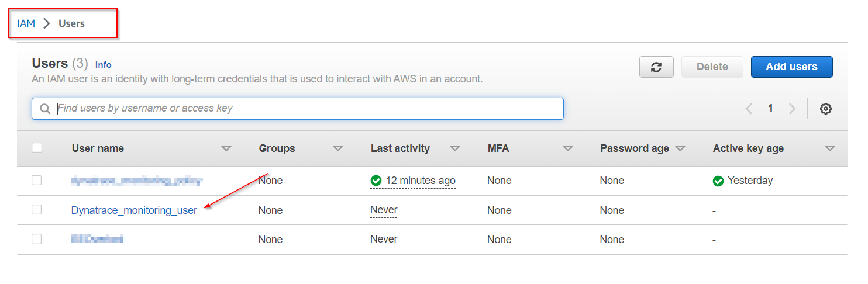Go to next page chevron
The width and height of the screenshot is (868, 284).
click(x=792, y=109)
